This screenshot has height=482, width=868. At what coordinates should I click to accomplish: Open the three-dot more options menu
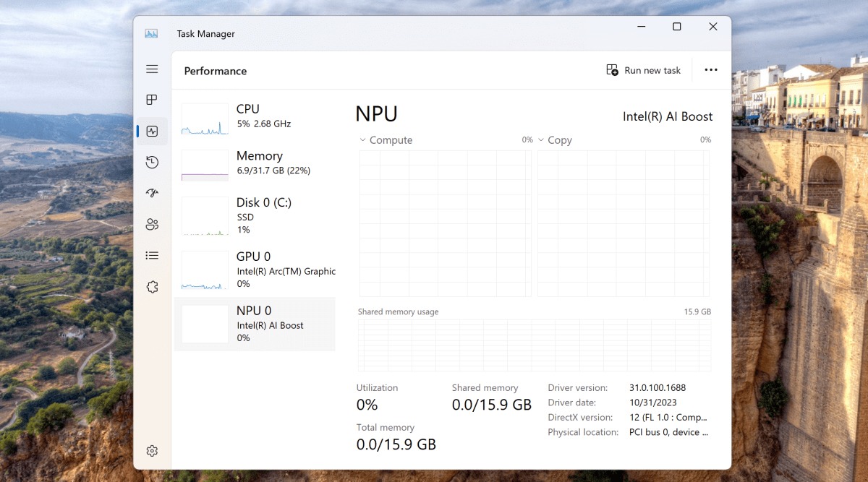pyautogui.click(x=710, y=70)
